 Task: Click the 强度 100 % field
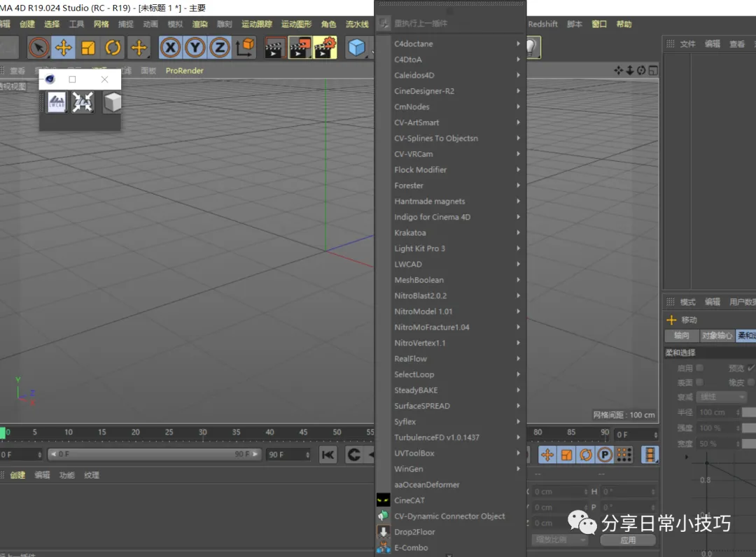click(x=719, y=428)
